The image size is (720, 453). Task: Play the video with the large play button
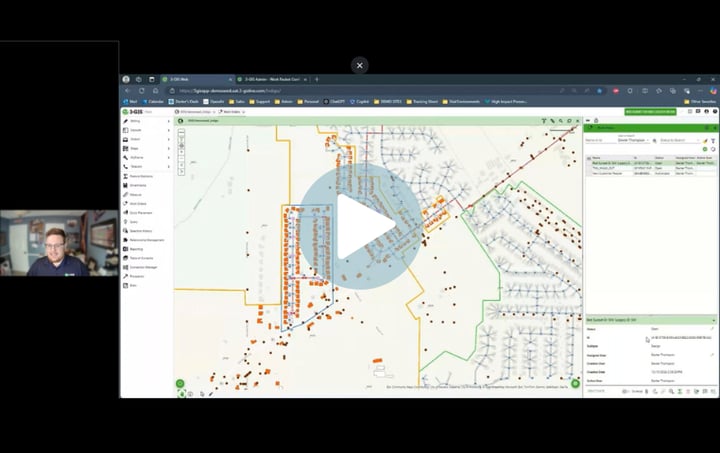(360, 227)
